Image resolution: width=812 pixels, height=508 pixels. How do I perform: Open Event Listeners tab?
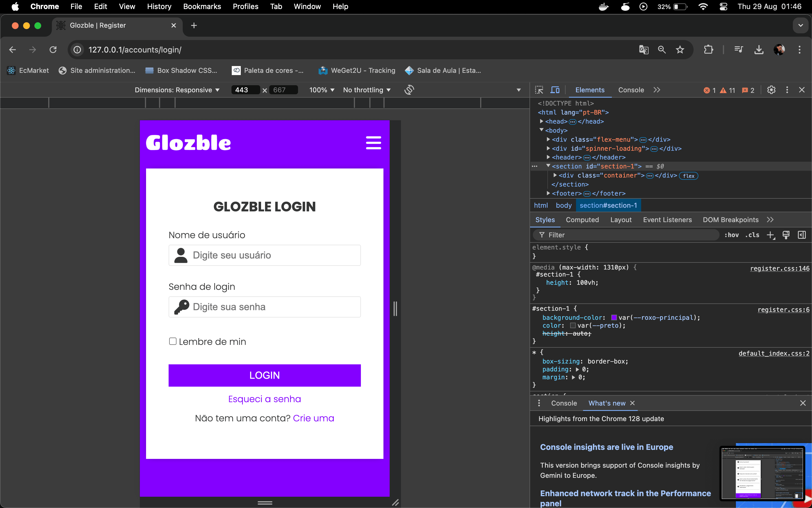pos(667,220)
